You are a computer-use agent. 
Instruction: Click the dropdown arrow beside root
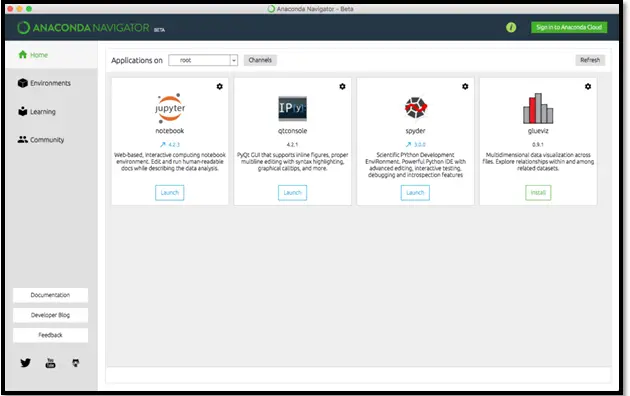[x=234, y=60]
